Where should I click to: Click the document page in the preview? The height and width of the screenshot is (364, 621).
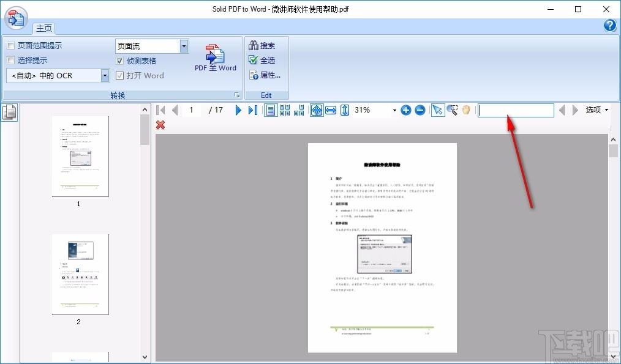(x=382, y=248)
